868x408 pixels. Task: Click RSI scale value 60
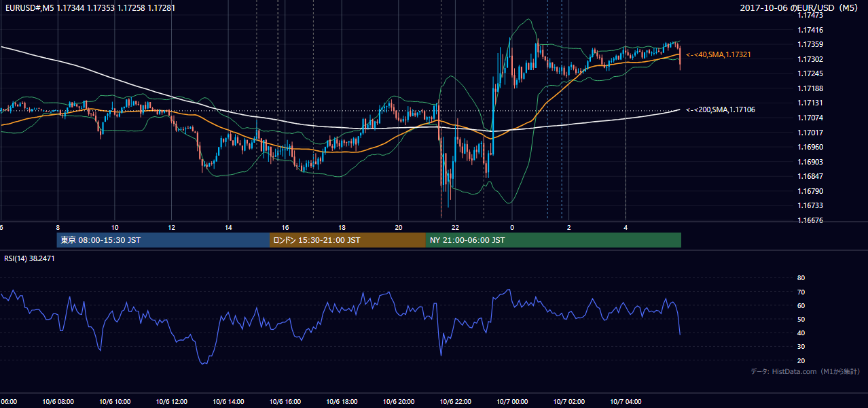(x=801, y=305)
